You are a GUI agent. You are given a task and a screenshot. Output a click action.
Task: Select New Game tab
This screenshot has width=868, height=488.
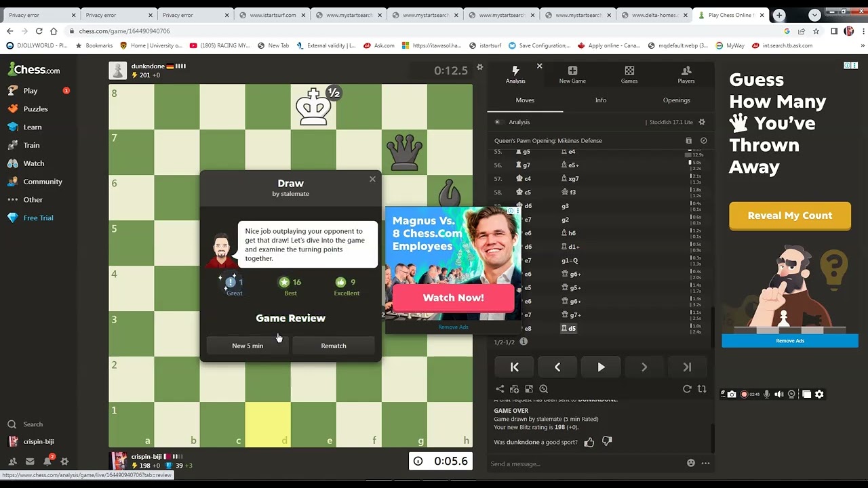click(572, 75)
